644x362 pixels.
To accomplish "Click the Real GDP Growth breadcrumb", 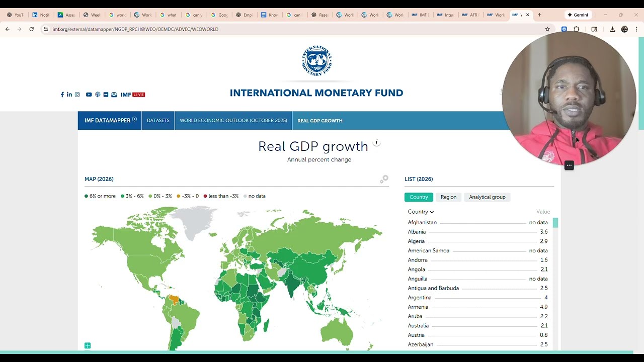I will tap(320, 121).
